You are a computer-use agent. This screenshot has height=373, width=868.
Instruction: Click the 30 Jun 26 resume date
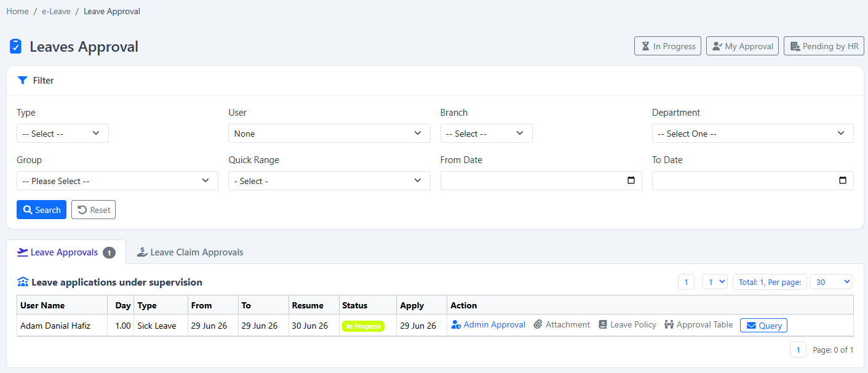tap(311, 326)
